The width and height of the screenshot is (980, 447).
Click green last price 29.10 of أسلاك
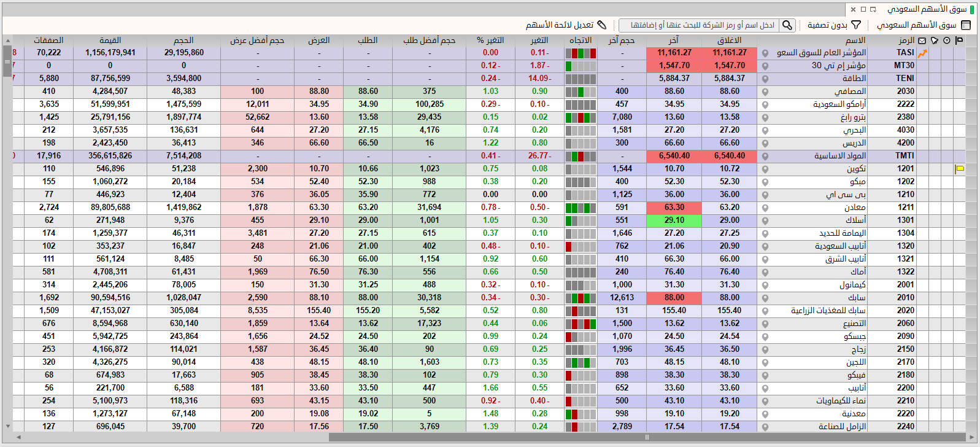(x=674, y=220)
